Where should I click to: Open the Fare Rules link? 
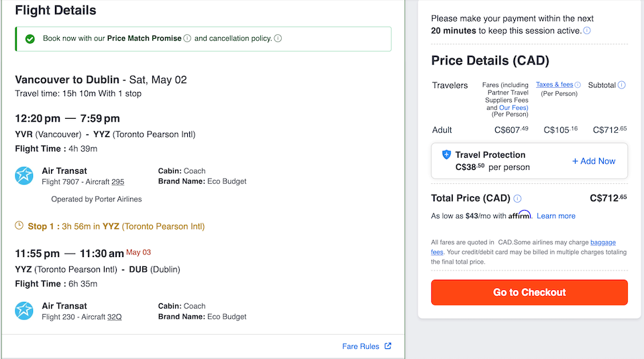click(x=360, y=346)
